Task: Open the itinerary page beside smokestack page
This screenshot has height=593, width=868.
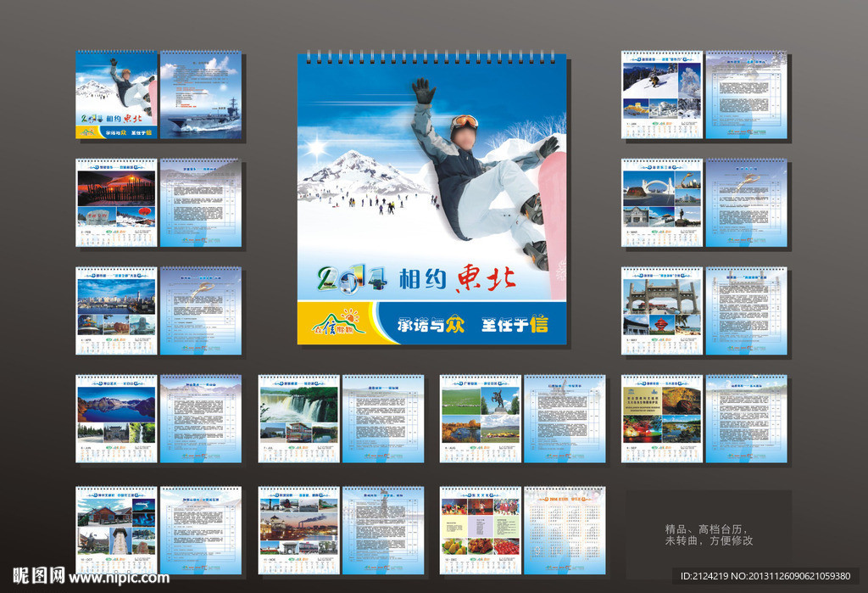Action: [x=383, y=531]
